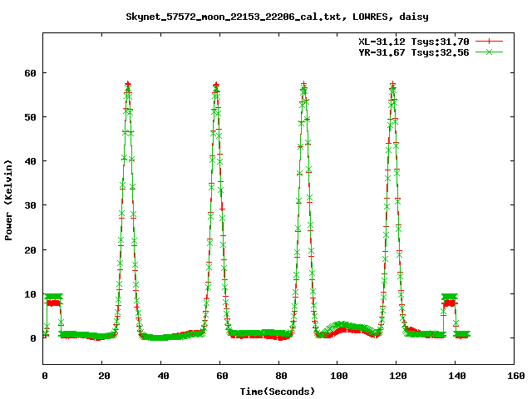Click the calibration step at the start of the trace
Viewport: 532px width, 399px height.
click(x=53, y=299)
